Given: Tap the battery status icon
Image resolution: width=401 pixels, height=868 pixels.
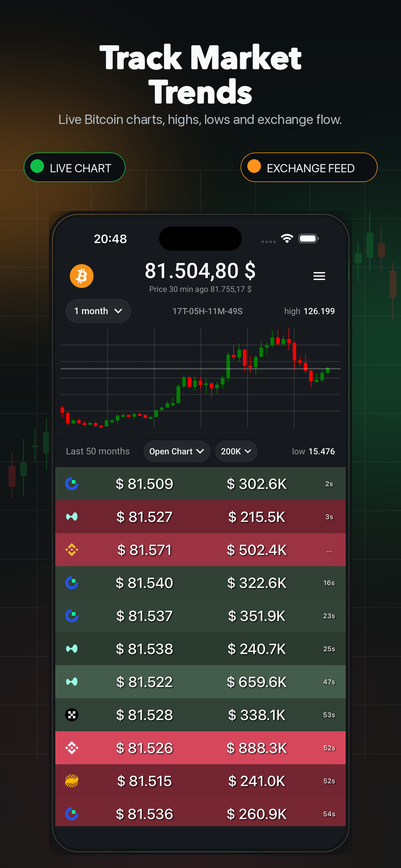Looking at the screenshot, I should (309, 239).
